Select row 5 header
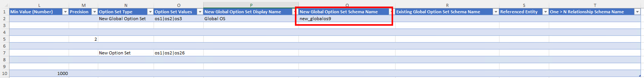Screen dimensions: 644x78 pos(4,39)
